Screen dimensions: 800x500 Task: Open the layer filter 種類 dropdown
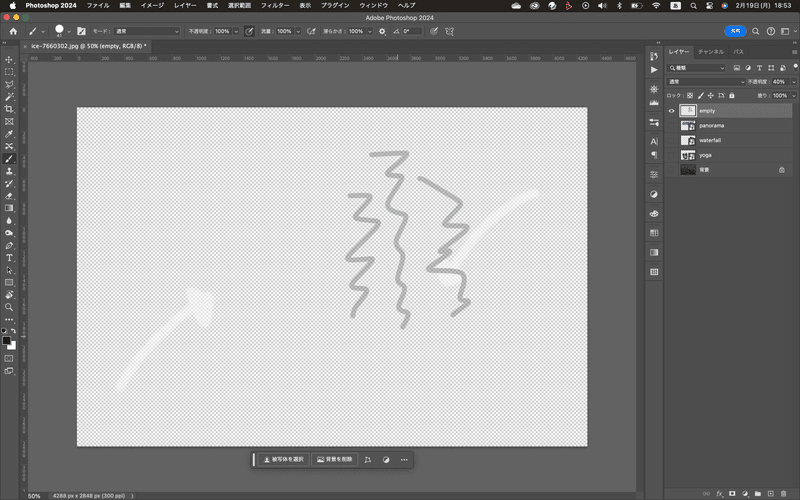(x=696, y=68)
